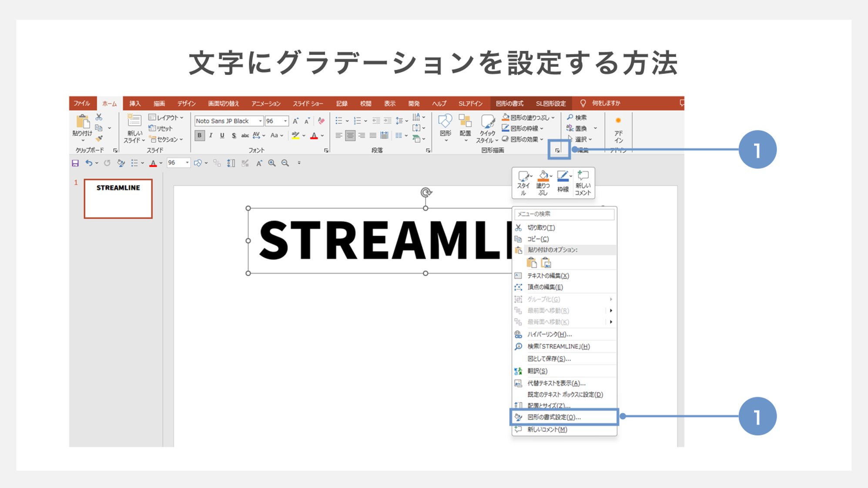This screenshot has height=488, width=868.
Task: Click the Tell Me (何をしますか) search box
Action: click(x=600, y=104)
